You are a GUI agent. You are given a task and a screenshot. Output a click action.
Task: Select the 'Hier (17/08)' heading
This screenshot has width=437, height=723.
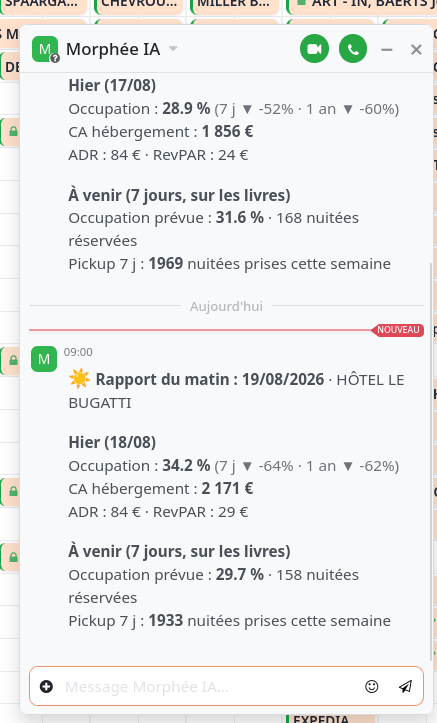tap(112, 85)
